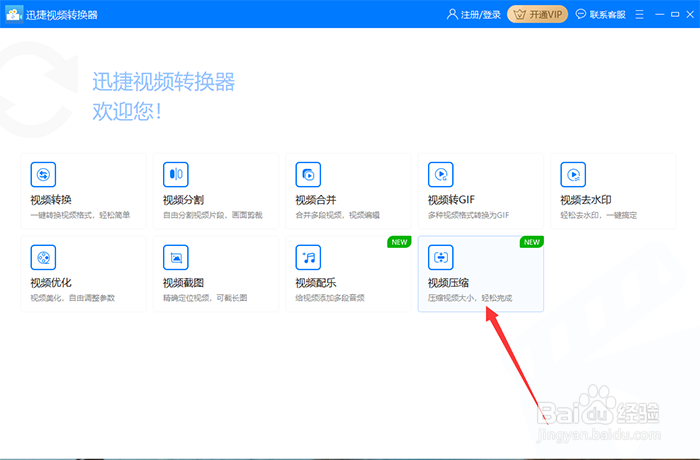Viewport: 700px width, 460px height.
Task: Click description 视频美化，自由调整参数
Action: pyautogui.click(x=73, y=298)
